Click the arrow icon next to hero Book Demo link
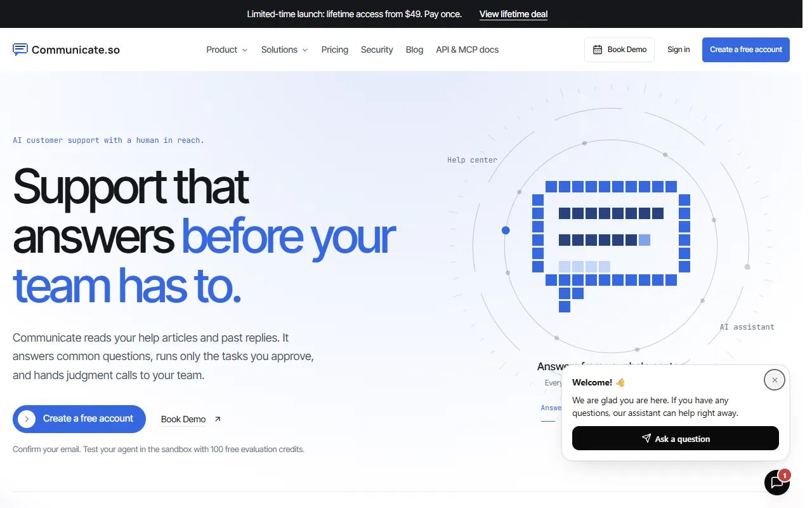The height and width of the screenshot is (508, 812). [x=218, y=419]
